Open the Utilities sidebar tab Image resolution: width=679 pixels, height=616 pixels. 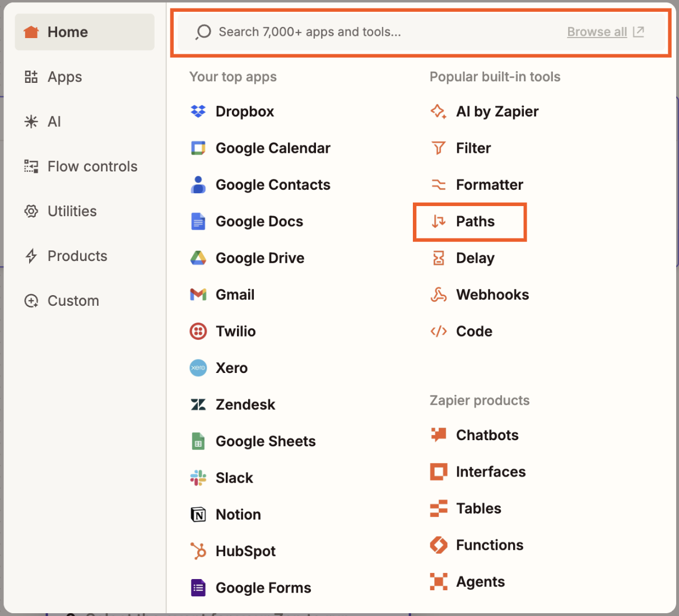(x=85, y=211)
